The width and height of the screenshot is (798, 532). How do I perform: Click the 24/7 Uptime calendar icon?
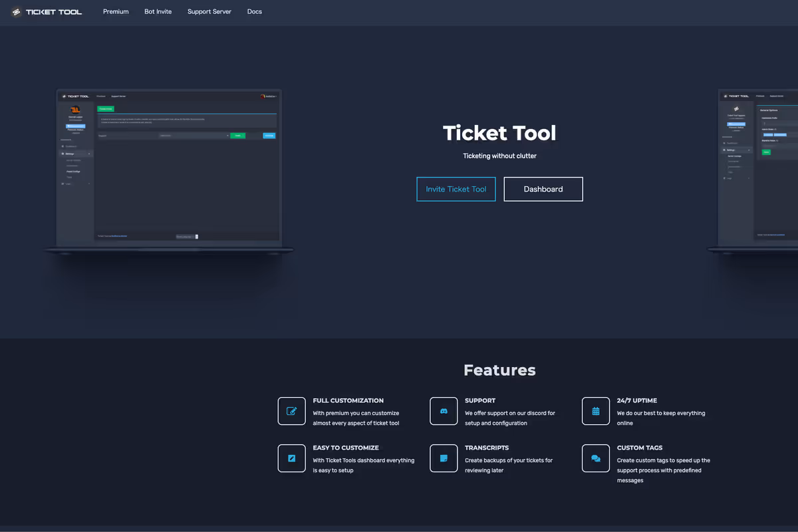coord(596,411)
